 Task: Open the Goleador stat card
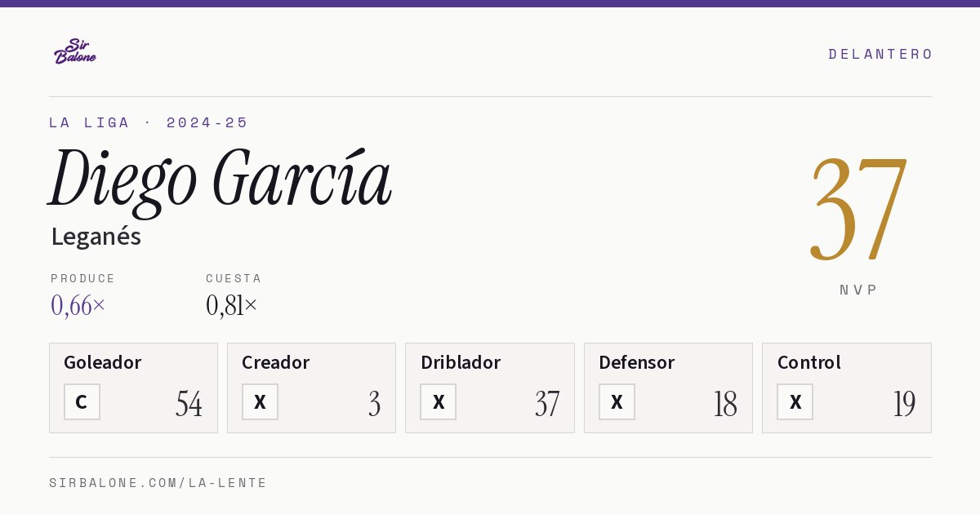coord(133,388)
